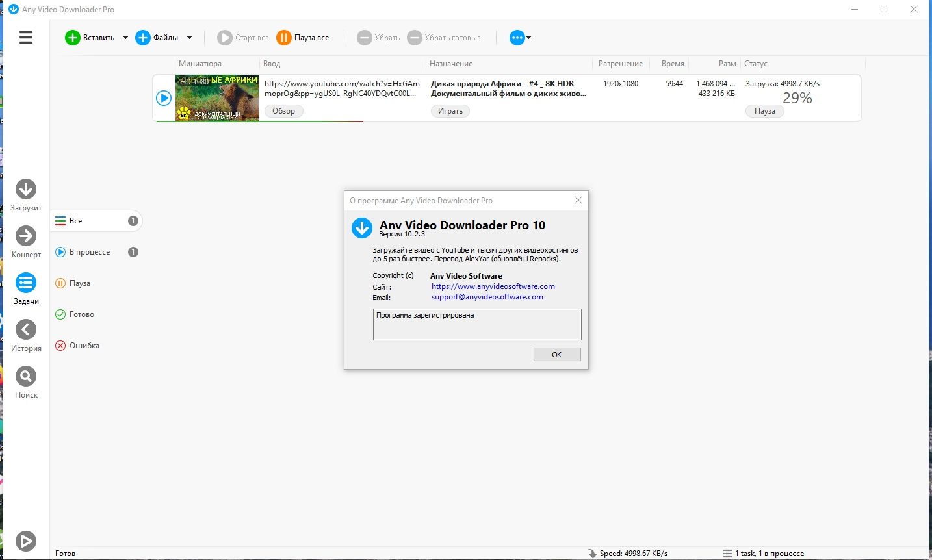The image size is (932, 560).
Task: Open the Поиск search section
Action: click(26, 383)
